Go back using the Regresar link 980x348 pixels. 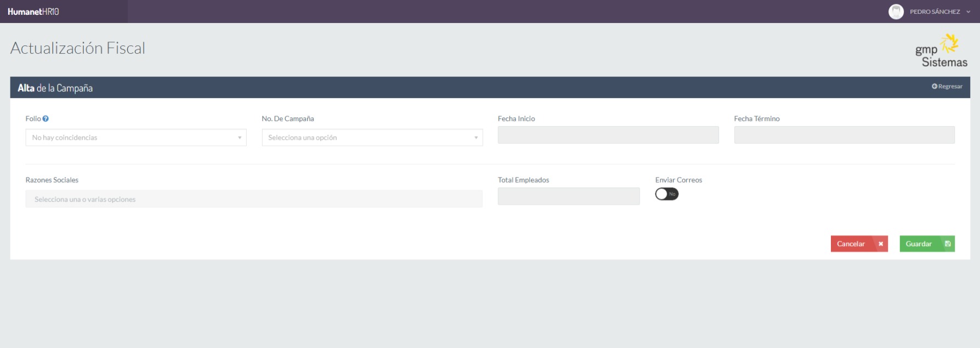(947, 87)
